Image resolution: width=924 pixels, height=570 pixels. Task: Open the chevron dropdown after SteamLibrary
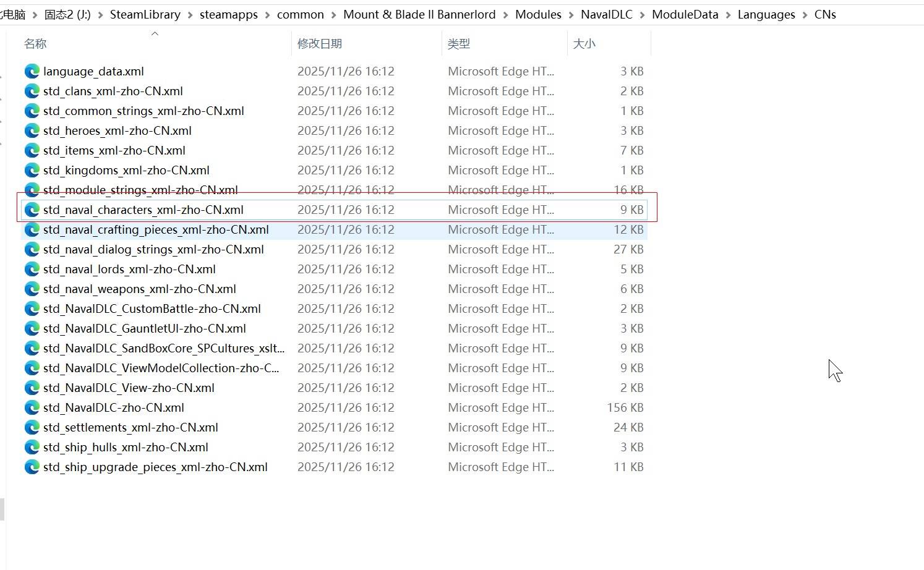(190, 15)
